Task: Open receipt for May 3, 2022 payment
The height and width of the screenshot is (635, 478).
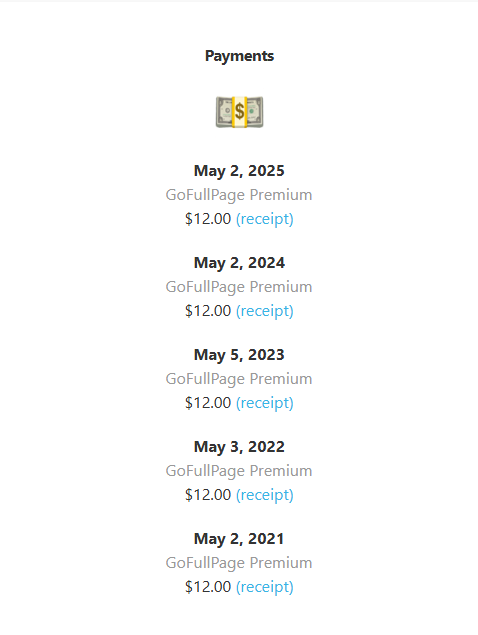Action: tap(265, 495)
